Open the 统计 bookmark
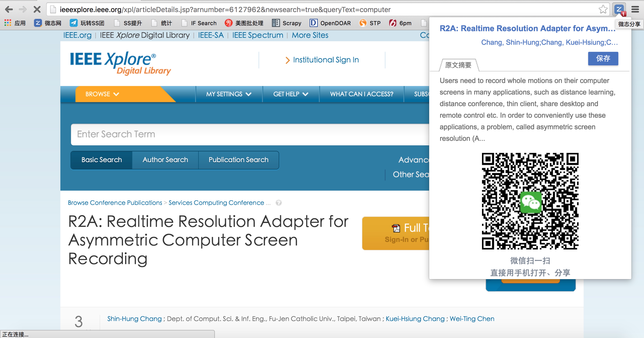644x338 pixels. [x=162, y=23]
